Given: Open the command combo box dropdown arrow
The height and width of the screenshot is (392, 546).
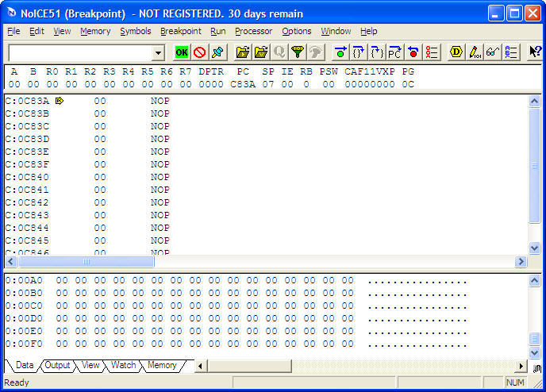Looking at the screenshot, I should [158, 53].
